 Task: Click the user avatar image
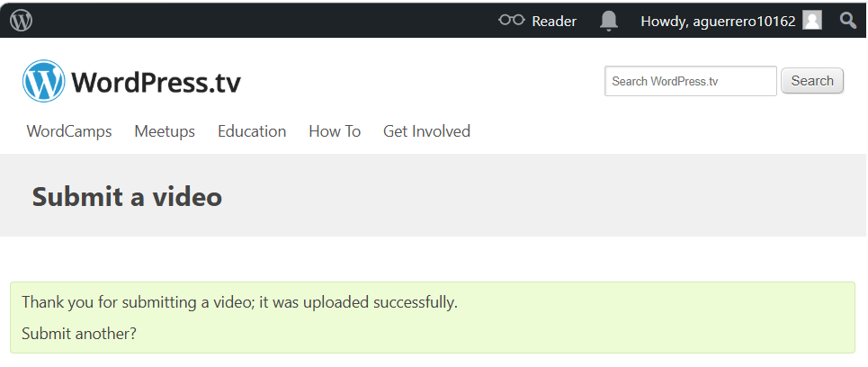click(812, 20)
